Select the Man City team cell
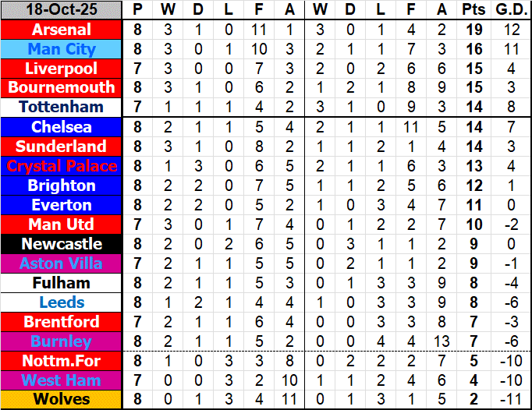 point(62,49)
